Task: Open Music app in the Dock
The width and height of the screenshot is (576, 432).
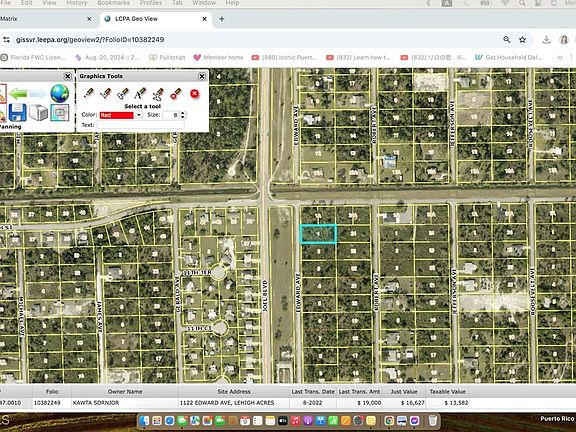Action: click(x=295, y=420)
